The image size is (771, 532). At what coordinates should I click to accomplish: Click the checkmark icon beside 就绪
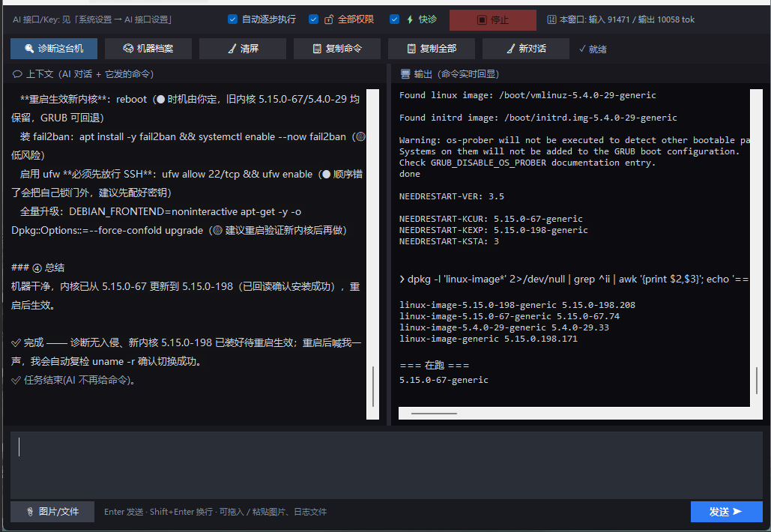[x=582, y=49]
